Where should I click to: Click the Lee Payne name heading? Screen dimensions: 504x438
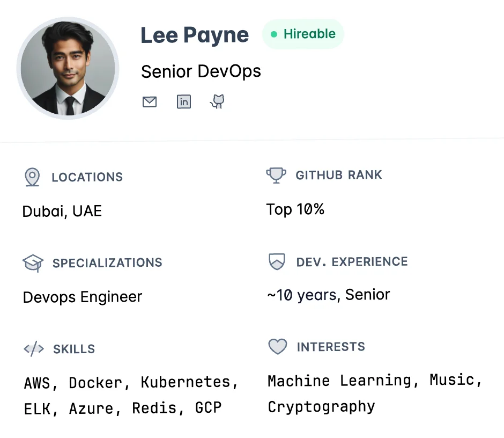(195, 35)
